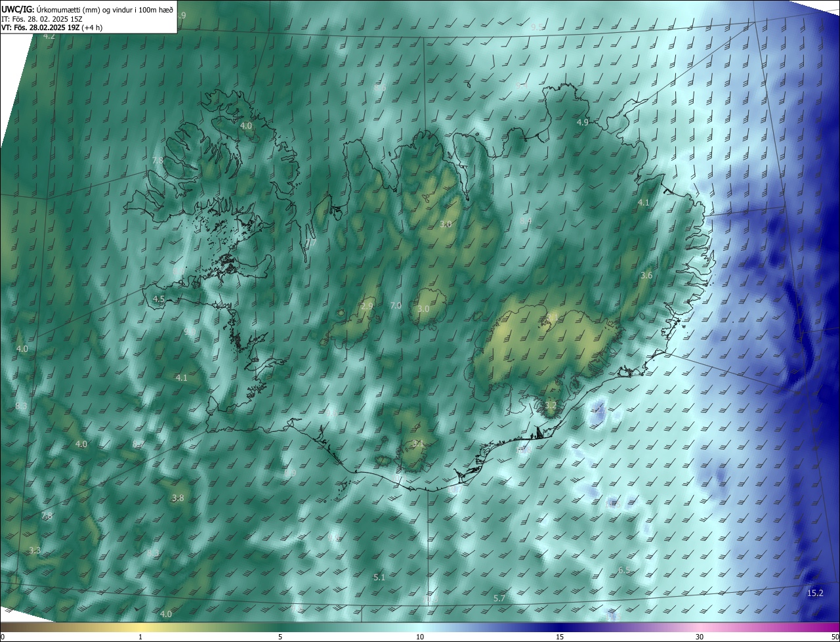Click the colour scale tick labelled 50
This screenshot has height=642, width=840.
[834, 637]
